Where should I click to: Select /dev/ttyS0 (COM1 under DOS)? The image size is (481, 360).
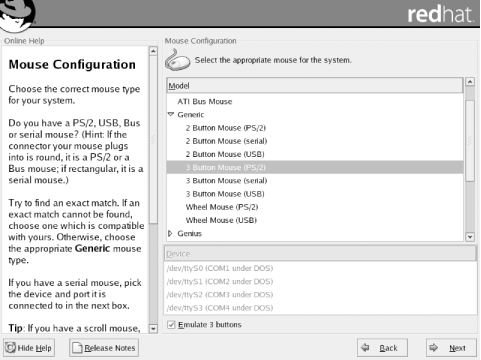click(x=320, y=268)
